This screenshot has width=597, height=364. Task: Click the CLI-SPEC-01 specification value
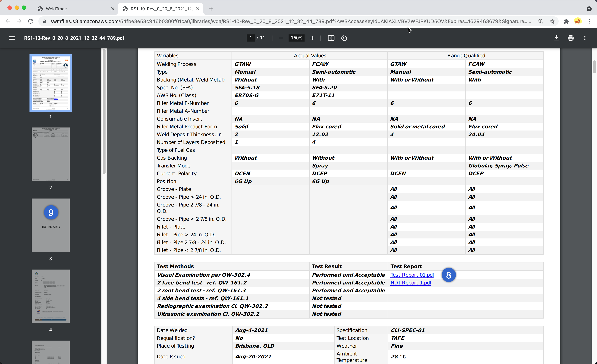coord(408,330)
